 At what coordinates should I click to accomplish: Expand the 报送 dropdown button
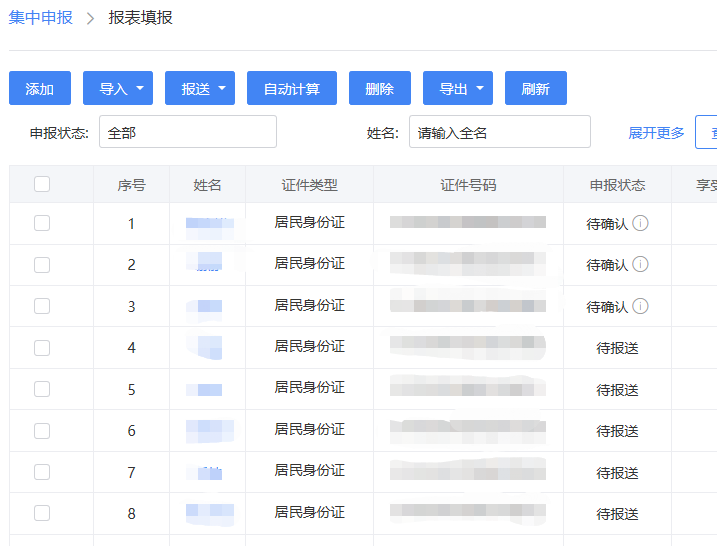click(200, 89)
